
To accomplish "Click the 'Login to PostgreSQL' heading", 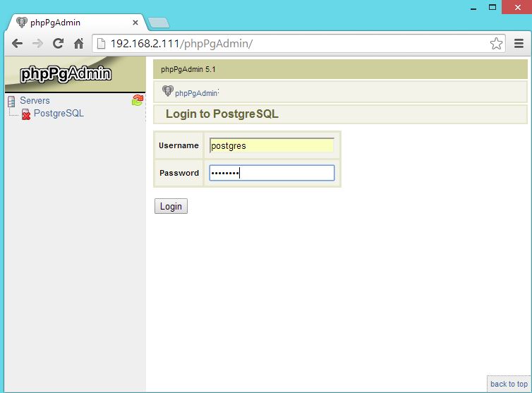I will click(222, 114).
